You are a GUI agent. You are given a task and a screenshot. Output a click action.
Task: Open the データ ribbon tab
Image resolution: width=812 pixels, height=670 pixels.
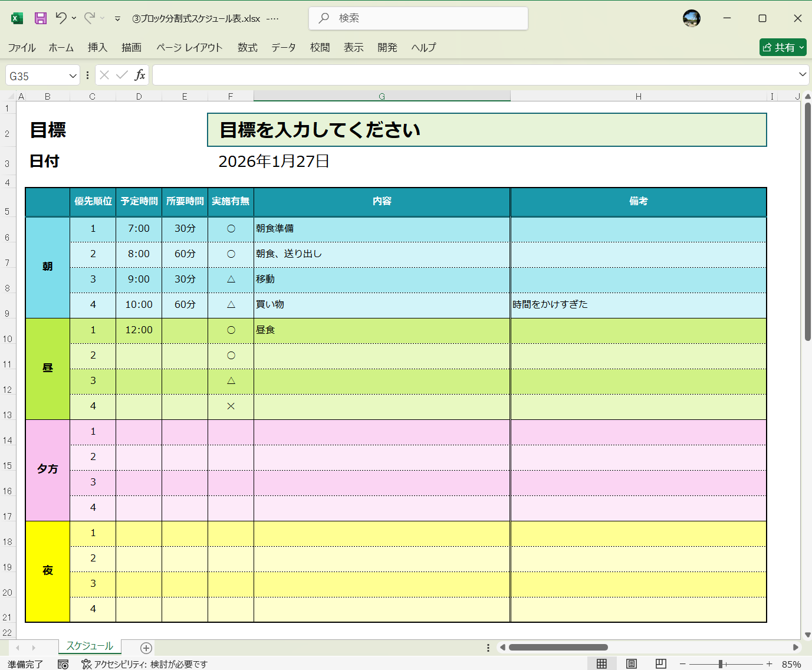[x=283, y=48]
